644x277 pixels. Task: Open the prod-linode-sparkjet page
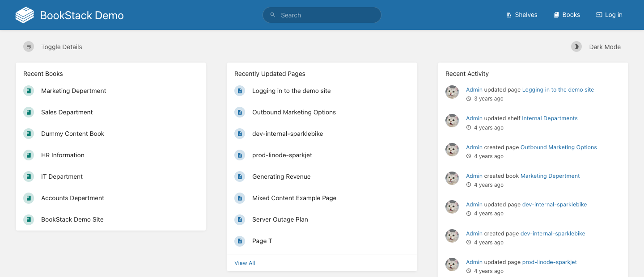click(282, 155)
